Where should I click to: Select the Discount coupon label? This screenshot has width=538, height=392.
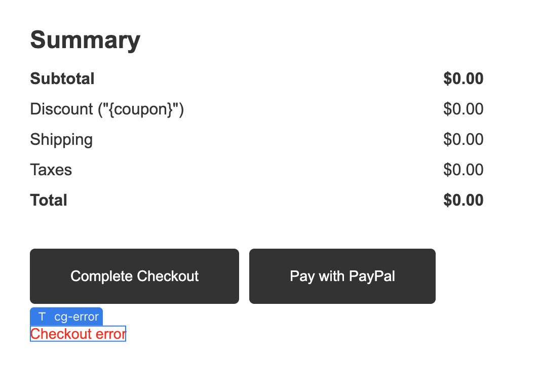107,109
